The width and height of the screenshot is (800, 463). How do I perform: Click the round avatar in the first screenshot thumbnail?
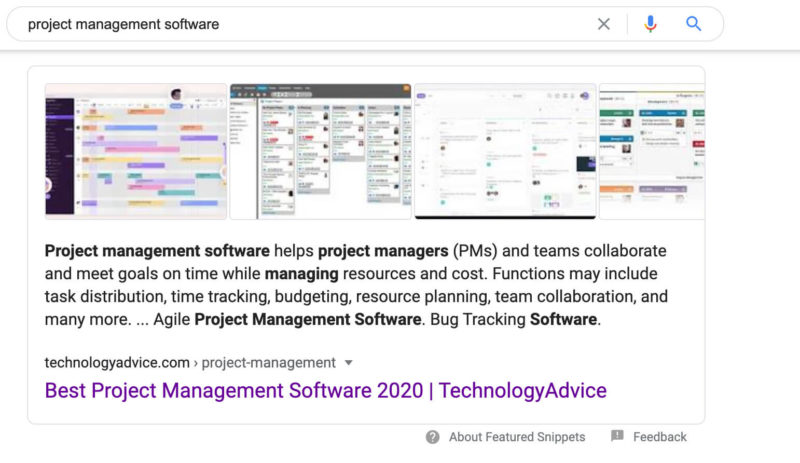pyautogui.click(x=177, y=95)
